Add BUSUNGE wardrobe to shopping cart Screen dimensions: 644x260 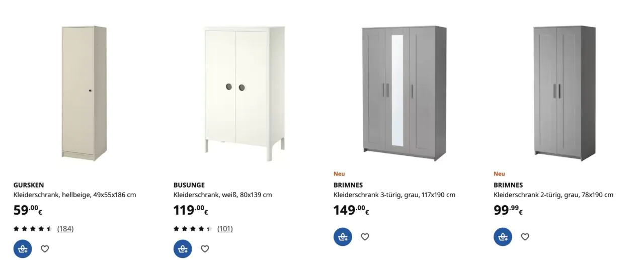click(x=183, y=248)
